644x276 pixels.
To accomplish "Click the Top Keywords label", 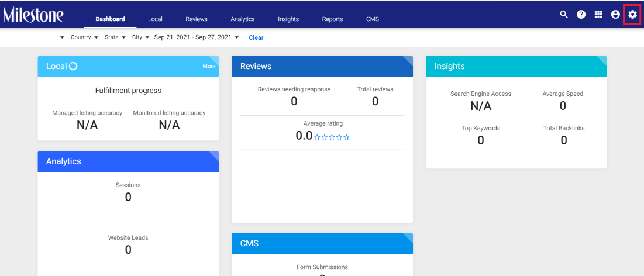I will pyautogui.click(x=481, y=128).
